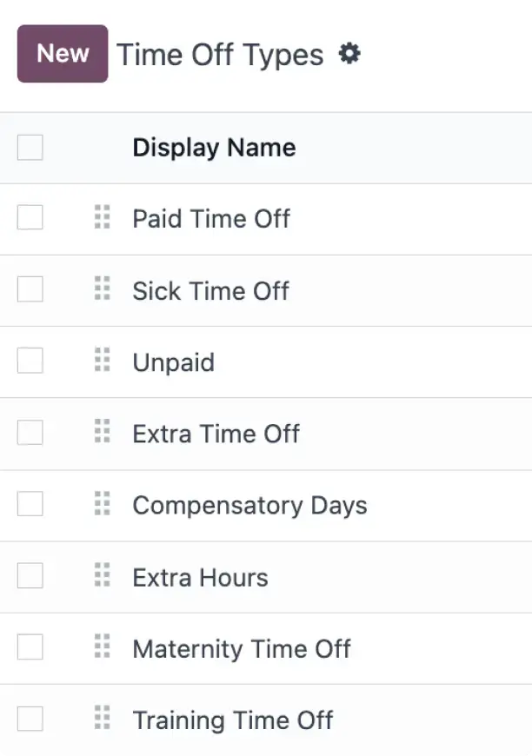Select Extra Hours' drag handle icon
The width and height of the screenshot is (532, 756).
click(x=103, y=576)
